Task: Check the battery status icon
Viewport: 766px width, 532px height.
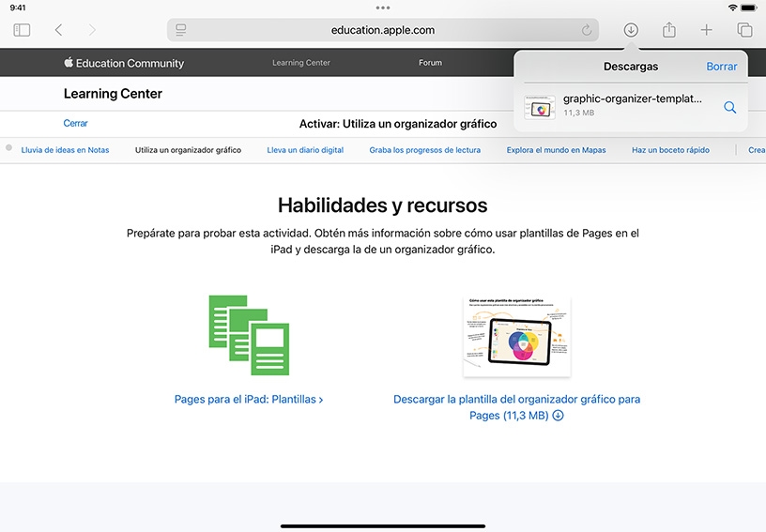Action: tap(748, 8)
